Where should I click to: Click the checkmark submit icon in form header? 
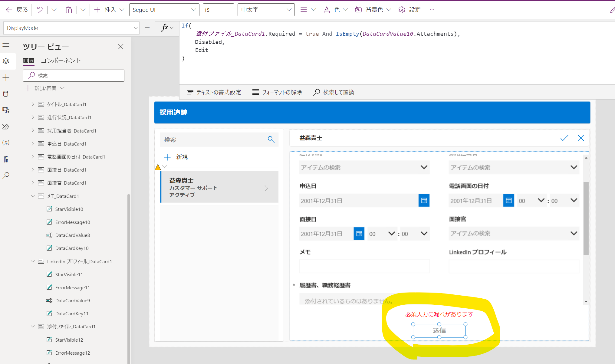click(564, 138)
